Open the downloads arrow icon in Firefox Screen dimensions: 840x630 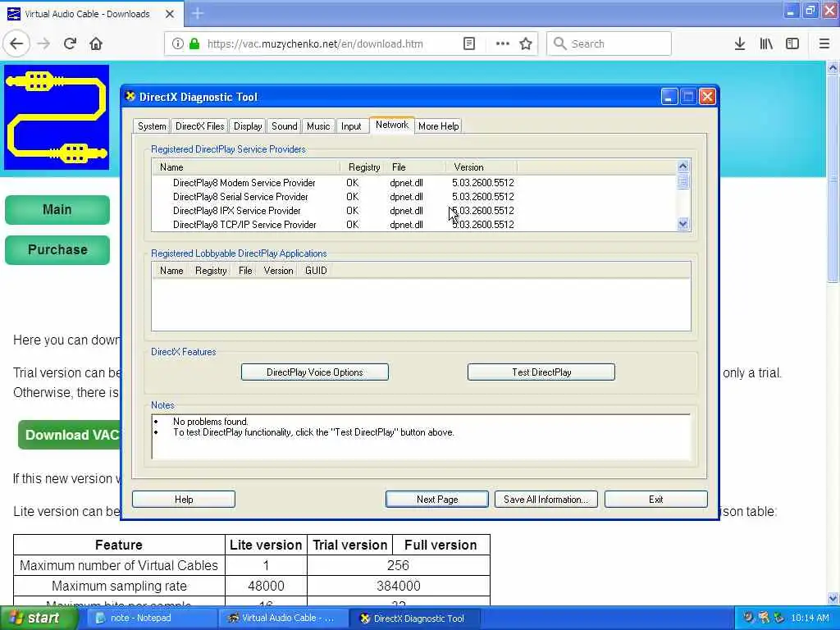point(740,44)
